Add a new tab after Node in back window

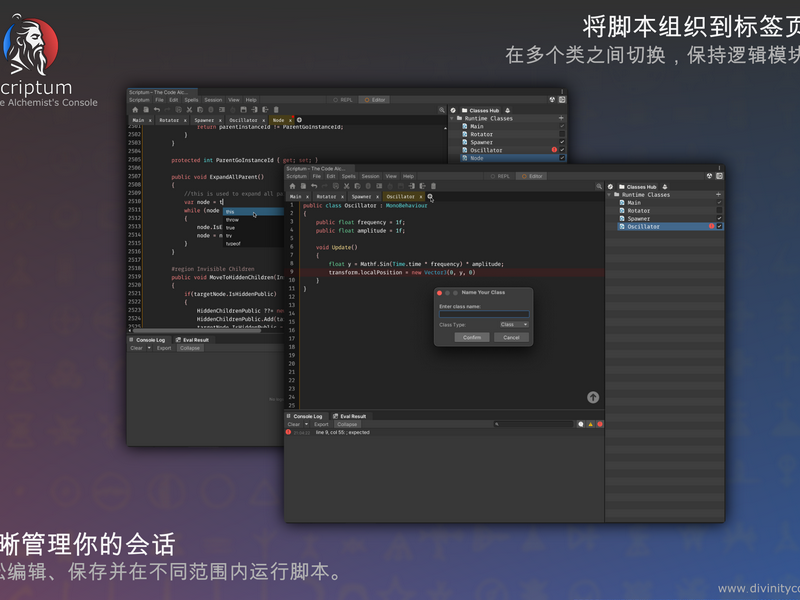coord(299,120)
